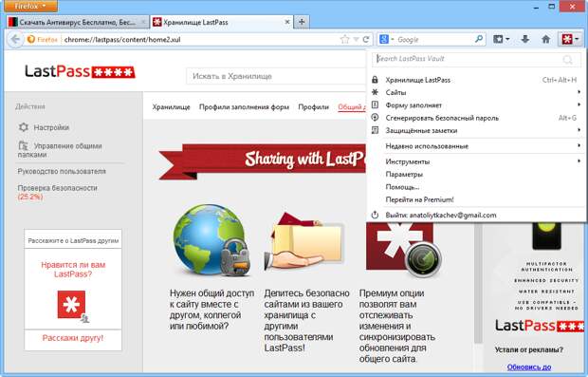
Task: Click the Расскажи другу! link
Action: 73,338
